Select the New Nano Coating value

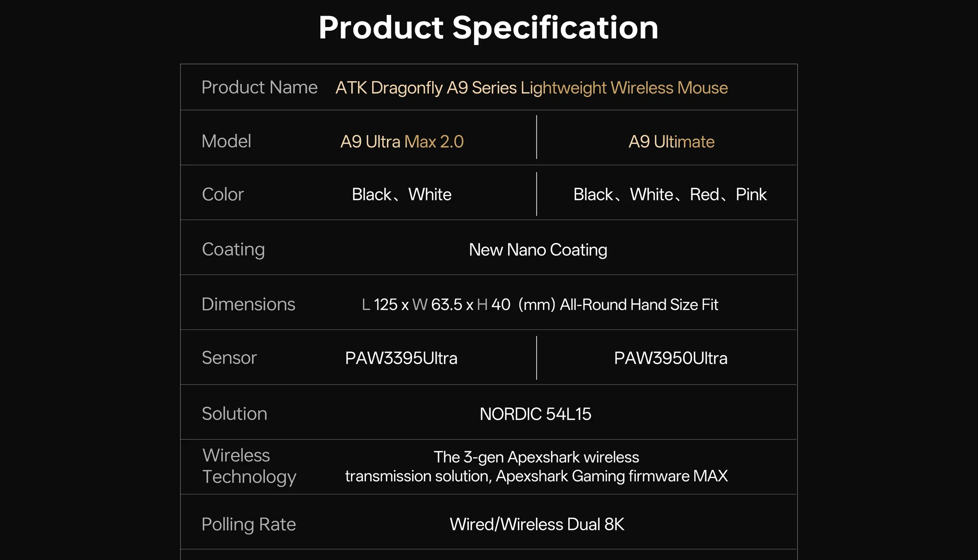pos(538,250)
